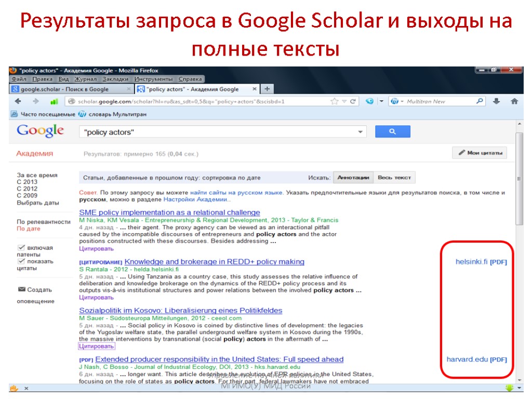Open Настройки Академии link

(196, 199)
